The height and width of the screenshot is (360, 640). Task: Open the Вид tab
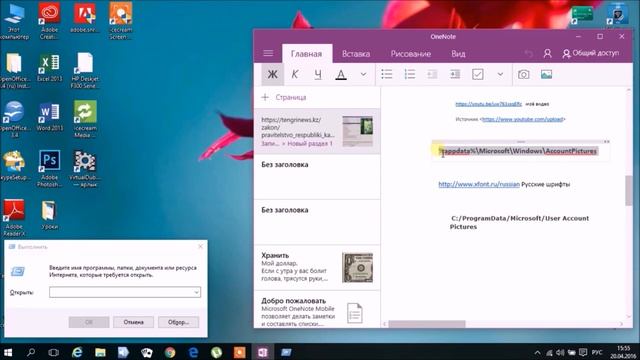coord(458,54)
